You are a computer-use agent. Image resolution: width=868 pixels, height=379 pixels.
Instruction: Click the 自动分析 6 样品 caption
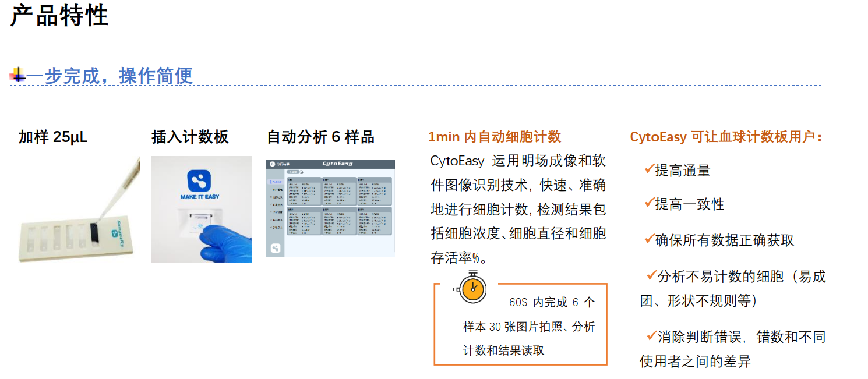click(320, 137)
